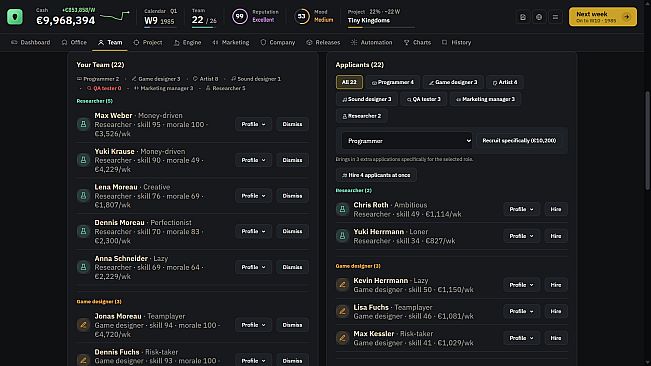Click Dennis Moreau's researcher avatar icon
The width and height of the screenshot is (651, 366).
tap(83, 231)
